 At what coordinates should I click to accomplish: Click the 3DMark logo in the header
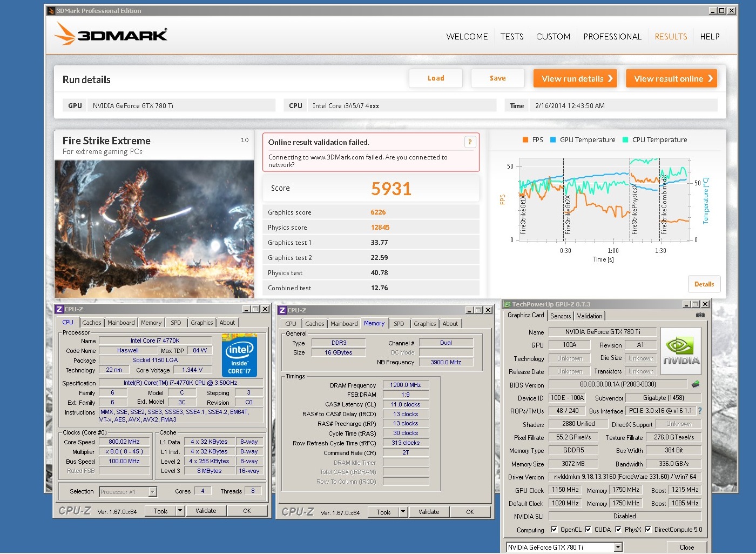pos(111,34)
